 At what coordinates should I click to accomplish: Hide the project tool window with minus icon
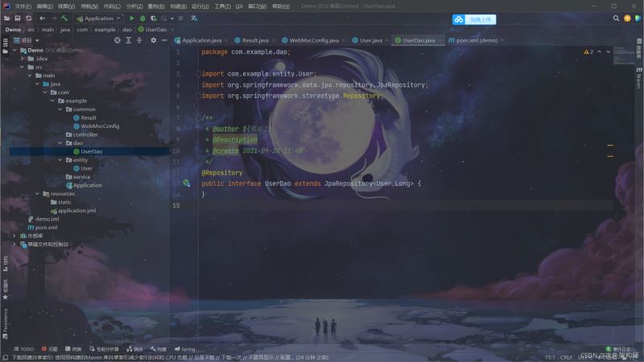(164, 40)
